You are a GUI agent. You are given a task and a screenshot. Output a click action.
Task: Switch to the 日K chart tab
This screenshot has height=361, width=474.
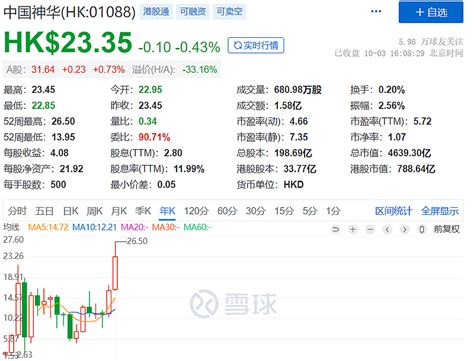(x=71, y=211)
